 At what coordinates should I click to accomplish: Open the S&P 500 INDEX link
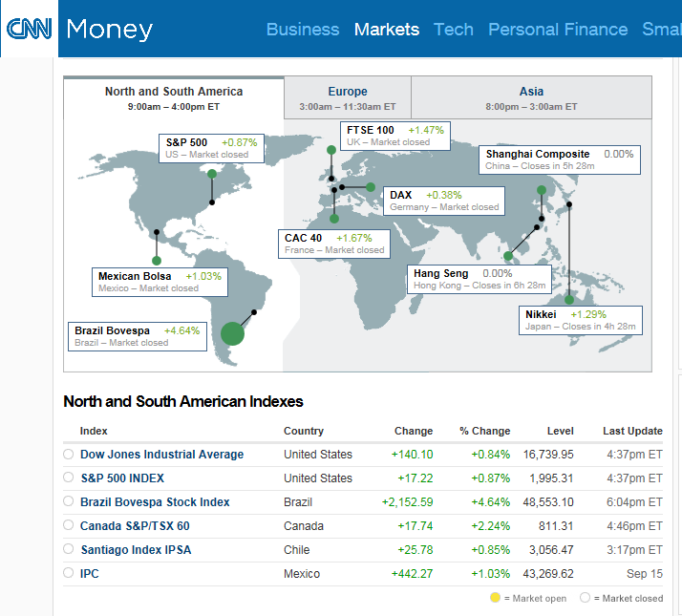pos(122,478)
